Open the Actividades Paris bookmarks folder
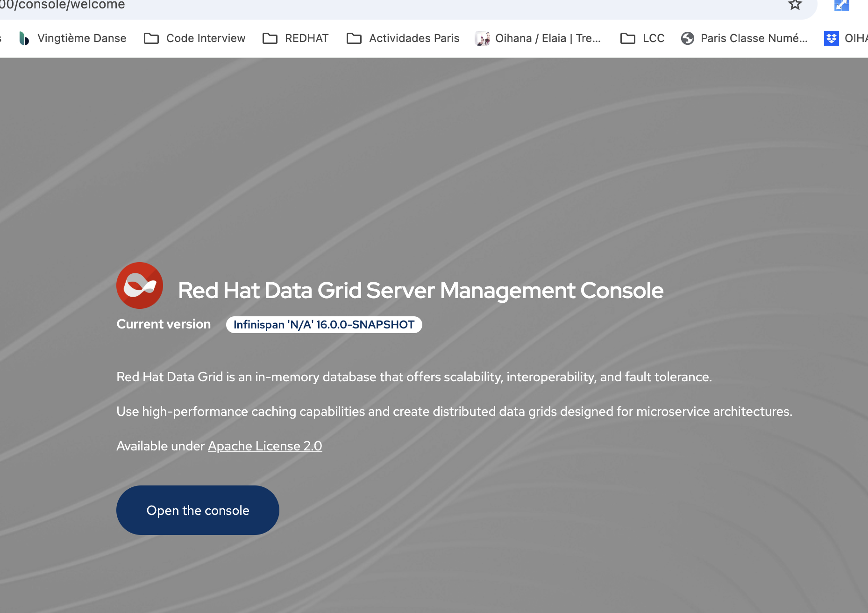Image resolution: width=868 pixels, height=613 pixels. point(403,38)
